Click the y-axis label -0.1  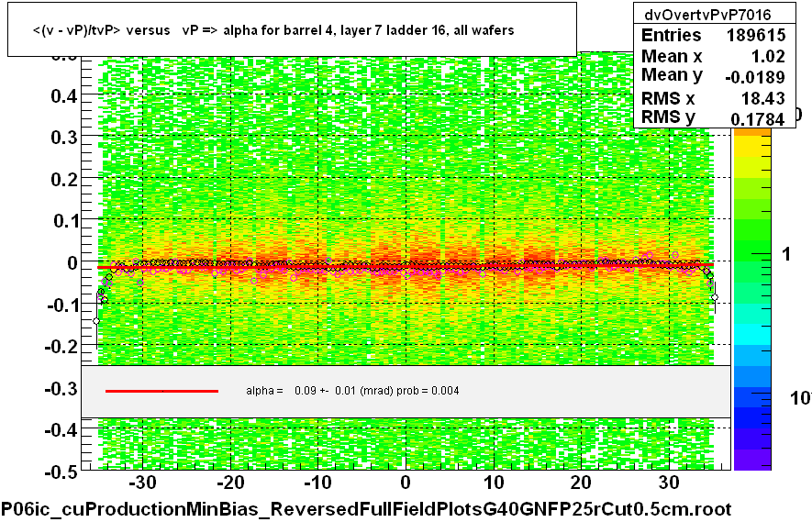pos(61,305)
